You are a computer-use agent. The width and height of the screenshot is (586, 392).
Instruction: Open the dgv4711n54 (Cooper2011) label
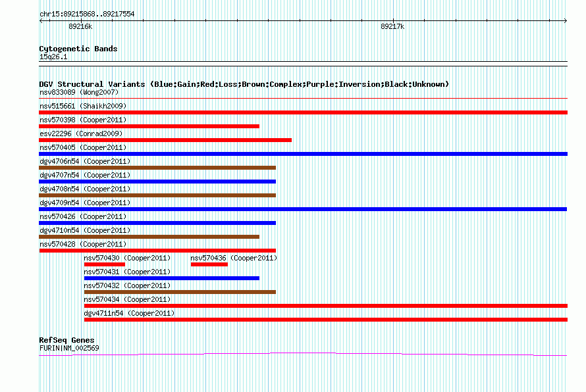[129, 313]
